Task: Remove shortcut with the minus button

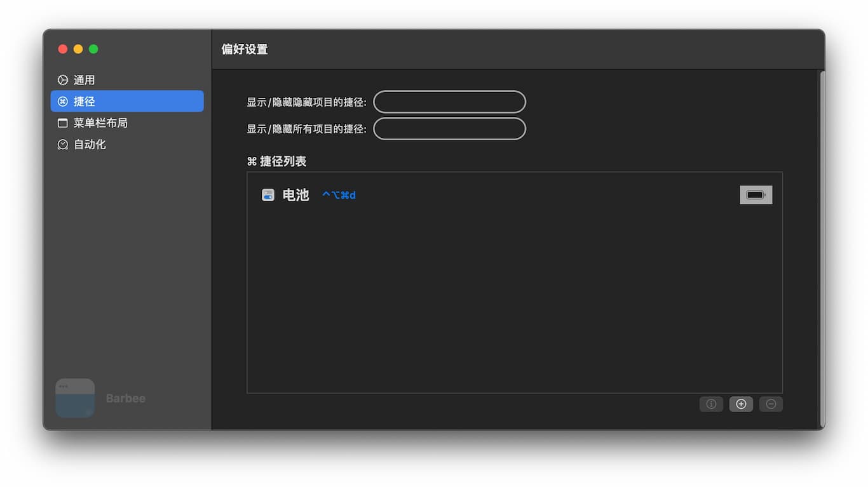Action: [771, 404]
